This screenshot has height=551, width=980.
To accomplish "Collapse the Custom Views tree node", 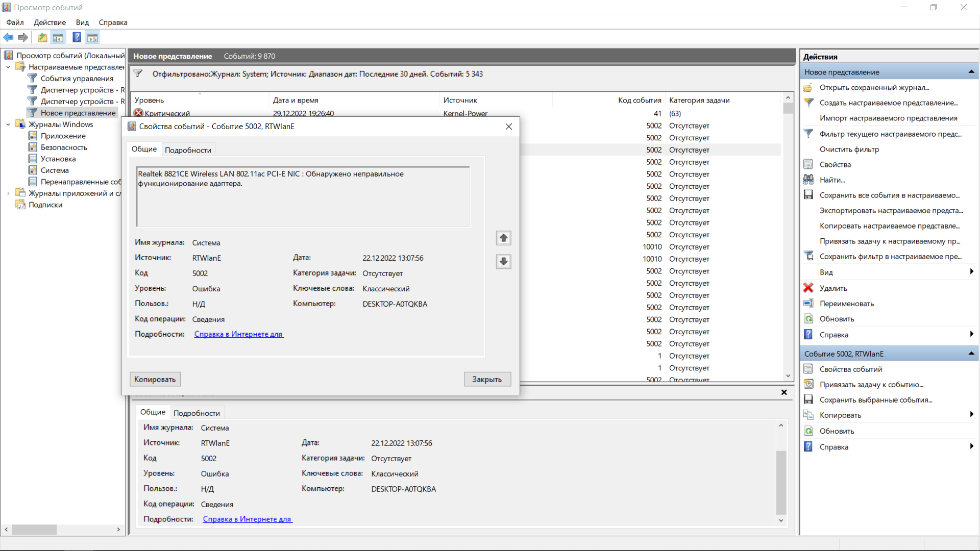I will point(8,67).
